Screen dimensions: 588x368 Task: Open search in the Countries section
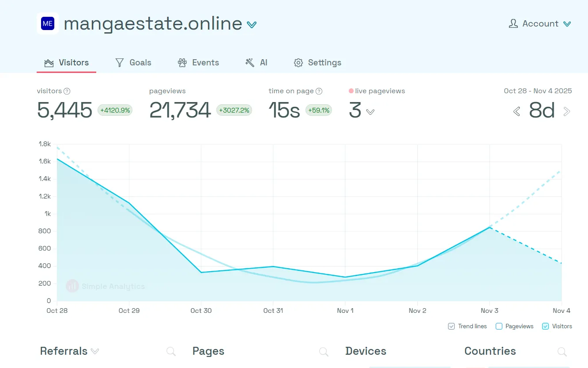coord(562,351)
